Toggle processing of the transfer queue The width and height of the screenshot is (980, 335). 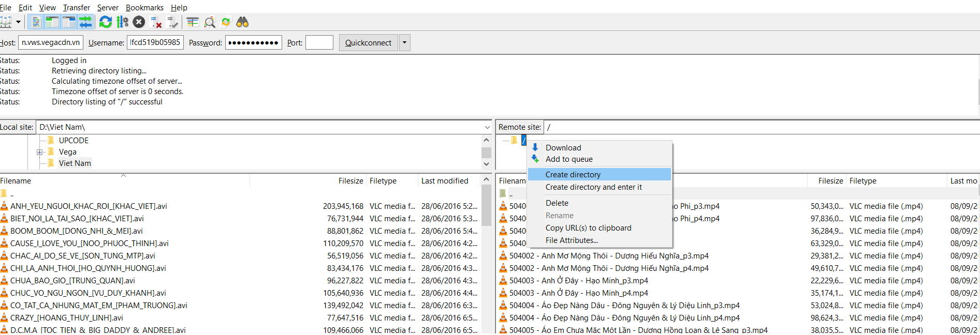coord(122,22)
